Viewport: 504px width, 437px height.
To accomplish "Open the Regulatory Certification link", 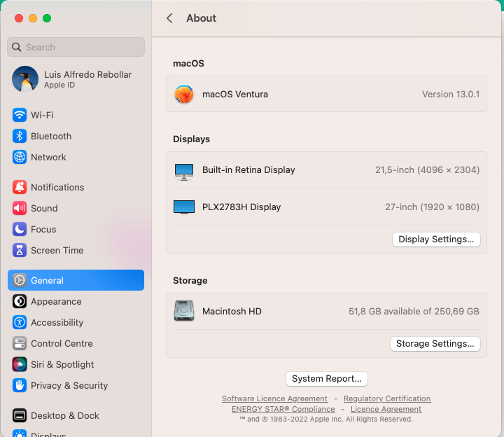I will 387,398.
